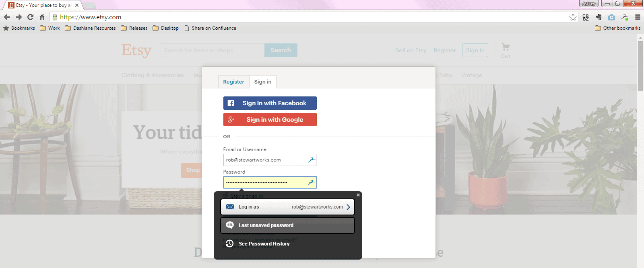Screen dimensions: 644x268
Task: Click the Ashley profile button
Action: pos(589,4)
